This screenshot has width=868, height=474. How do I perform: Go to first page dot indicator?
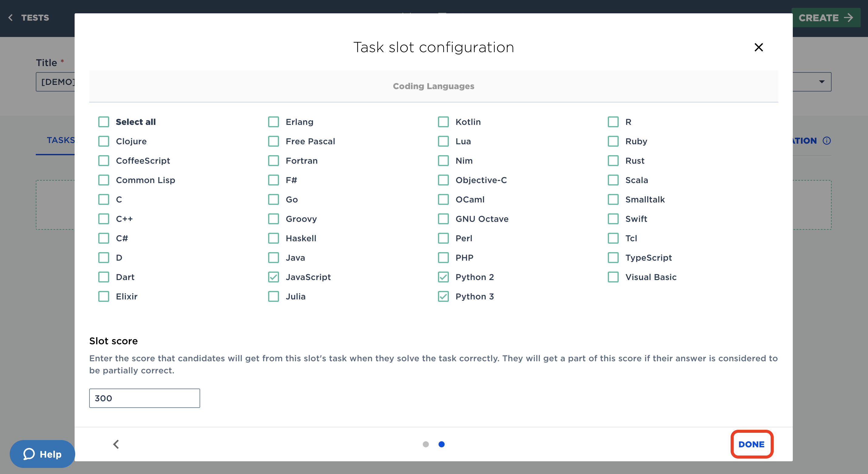pyautogui.click(x=426, y=444)
